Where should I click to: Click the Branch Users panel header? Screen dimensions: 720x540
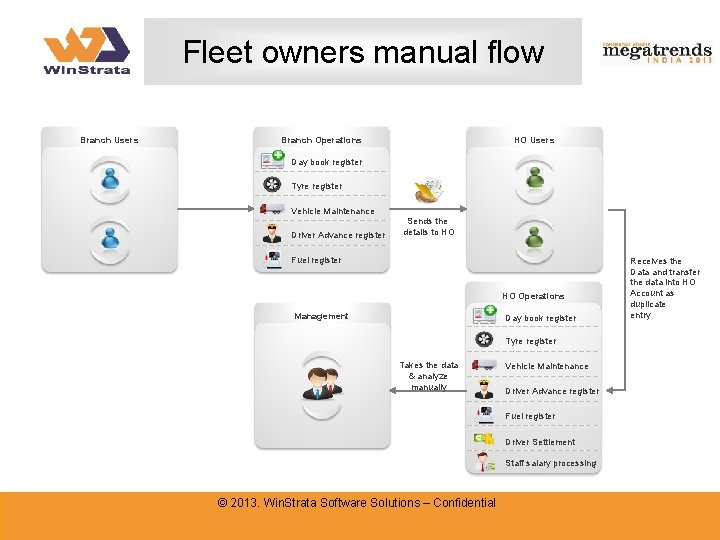coord(109,140)
